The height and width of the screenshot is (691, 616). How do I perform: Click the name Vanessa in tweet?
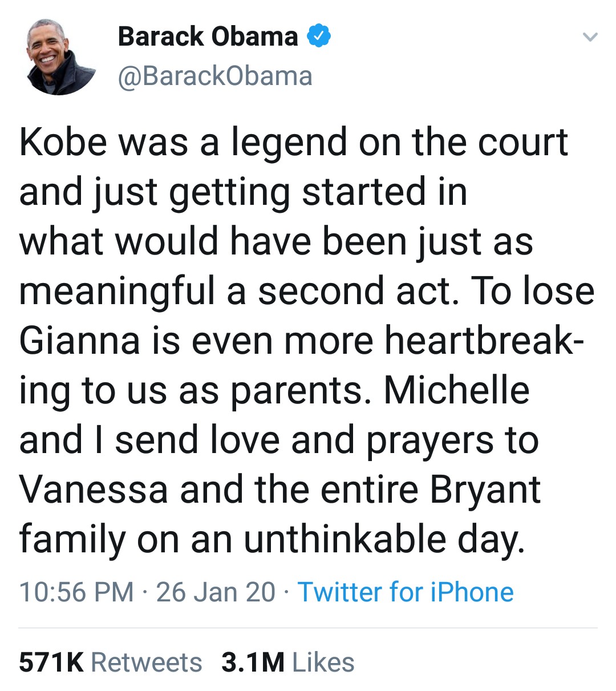point(94,490)
